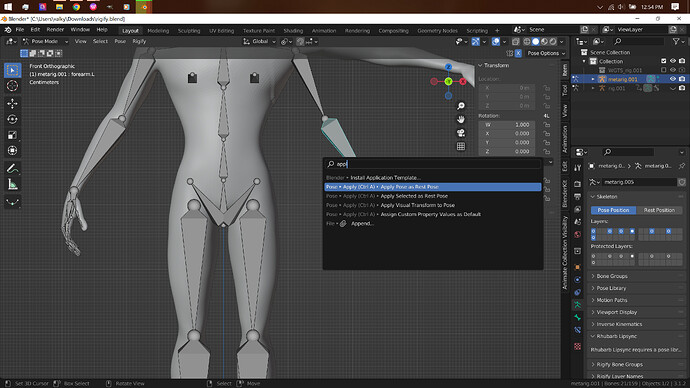This screenshot has width=690, height=388.
Task: Select the Transform tool
Action: click(12, 150)
